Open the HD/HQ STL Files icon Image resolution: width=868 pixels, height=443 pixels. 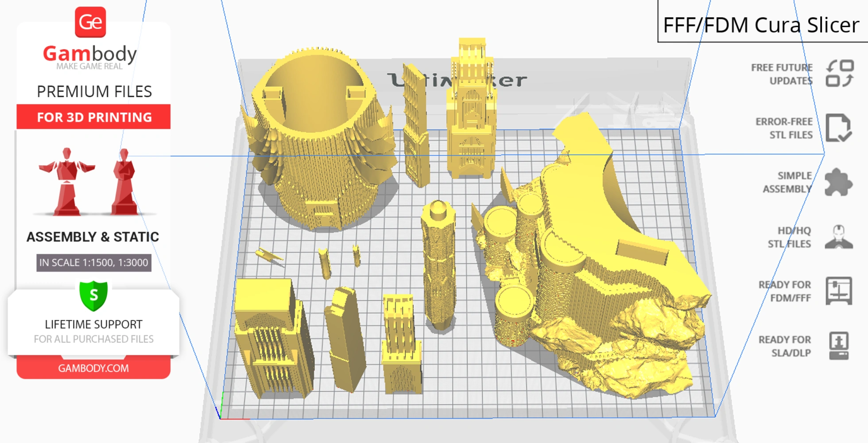coord(840,237)
